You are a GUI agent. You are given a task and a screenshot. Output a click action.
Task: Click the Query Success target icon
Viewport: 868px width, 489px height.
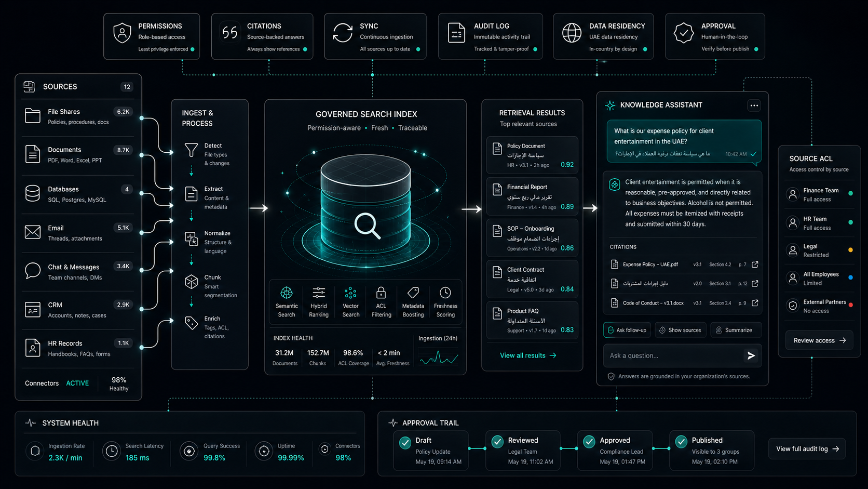click(189, 451)
